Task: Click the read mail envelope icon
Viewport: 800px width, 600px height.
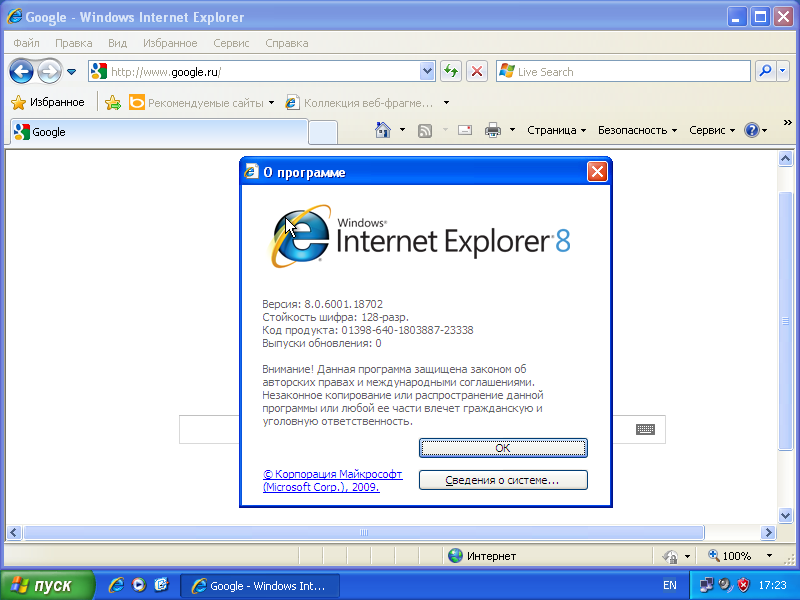Action: (465, 131)
